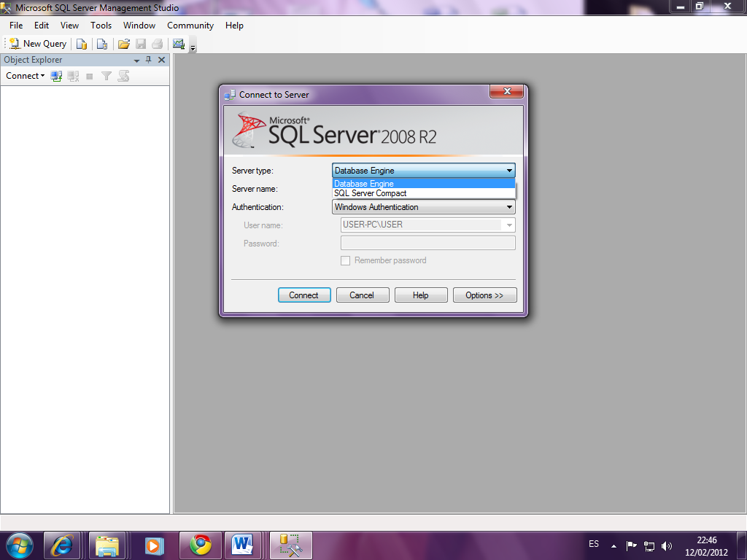Open the Tools menu
747x560 pixels.
[101, 26]
